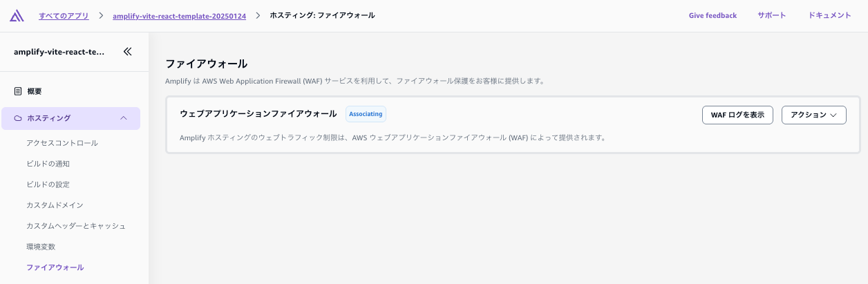Viewport: 868px width, 284px height.
Task: Select 環境変数 in sidebar
Action: [x=41, y=247]
